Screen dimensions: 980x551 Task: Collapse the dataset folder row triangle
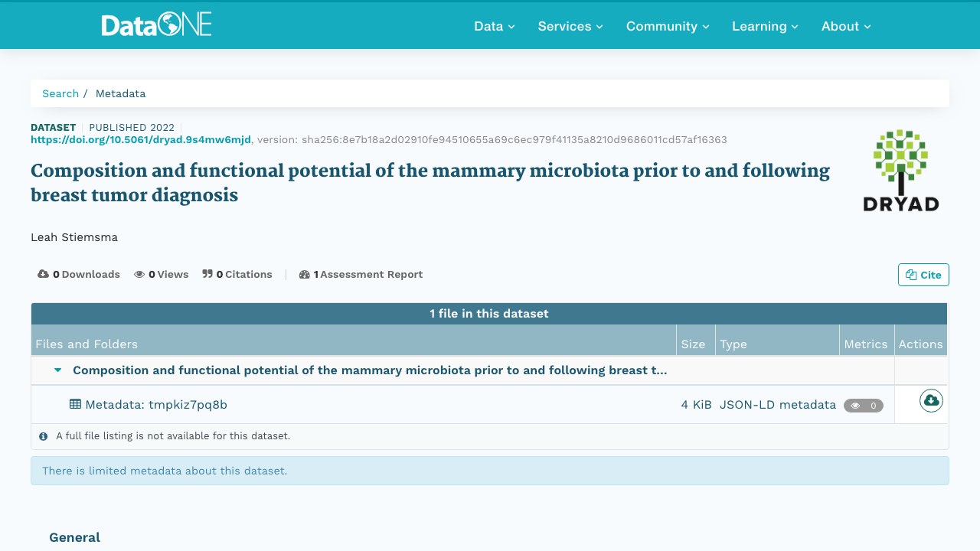click(58, 370)
